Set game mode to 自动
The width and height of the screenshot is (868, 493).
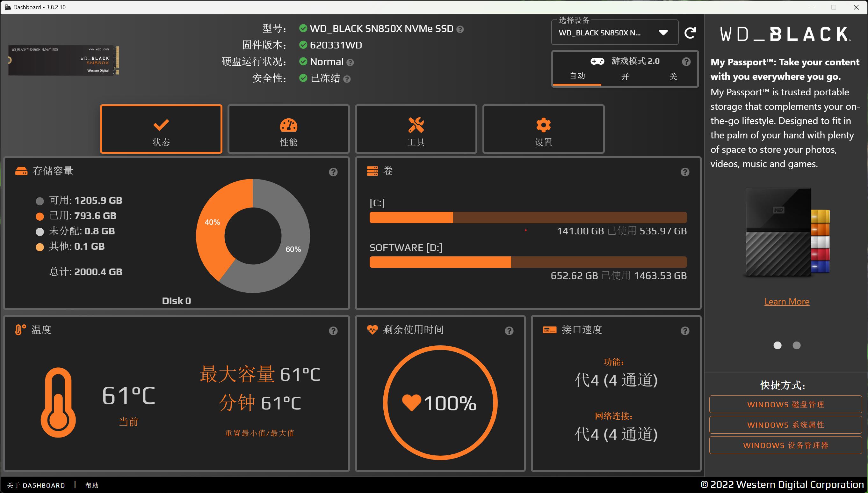pyautogui.click(x=577, y=76)
